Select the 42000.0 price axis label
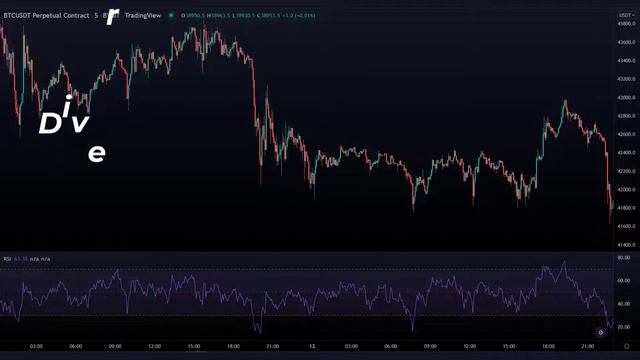Screen dimensions: 640x360 pyautogui.click(x=626, y=190)
